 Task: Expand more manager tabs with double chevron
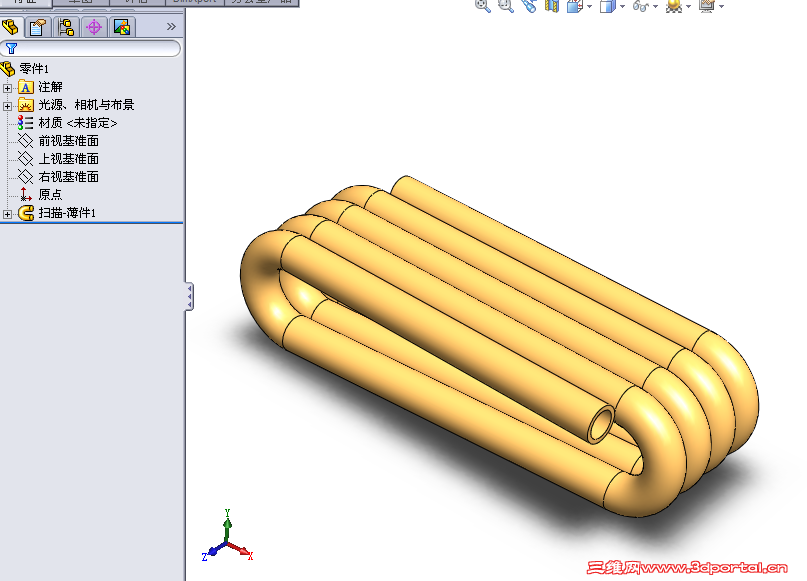tap(171, 26)
